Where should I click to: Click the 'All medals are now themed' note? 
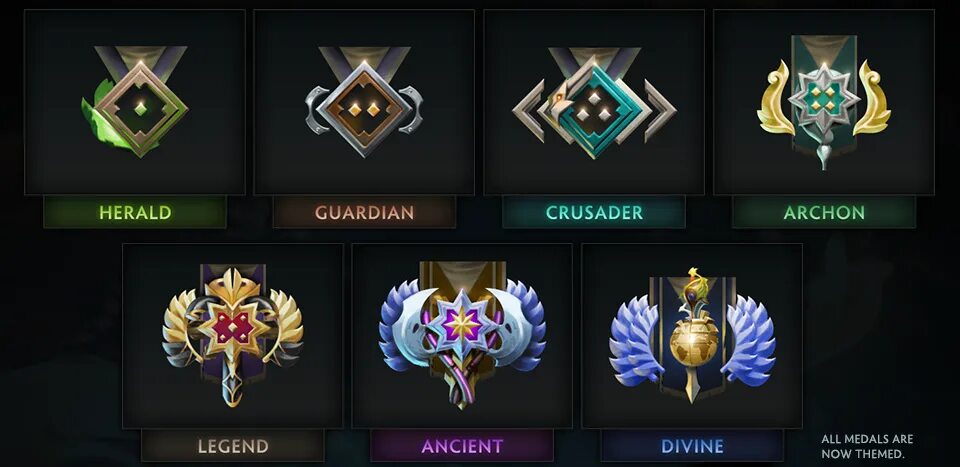pyautogui.click(x=867, y=447)
